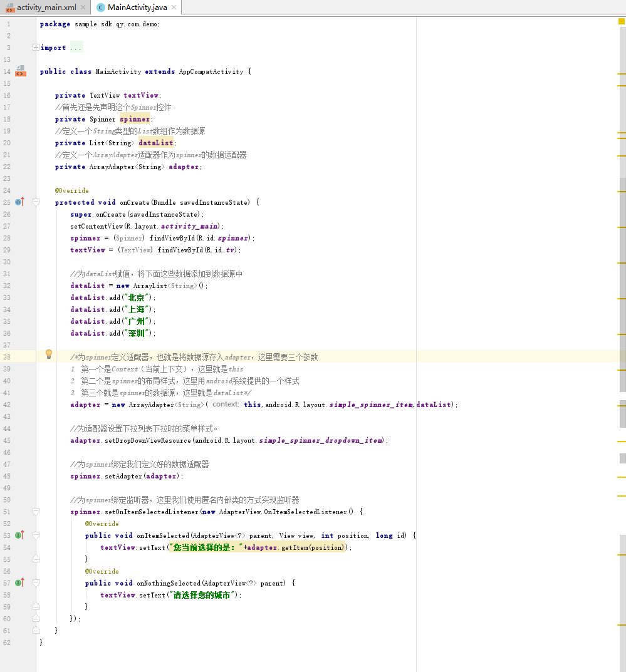
Task: Click fold end marker on line 60
Action: pos(36,618)
